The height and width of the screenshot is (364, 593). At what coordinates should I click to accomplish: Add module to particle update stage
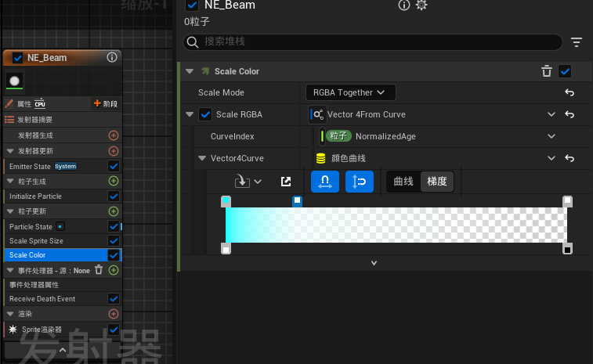coord(114,211)
